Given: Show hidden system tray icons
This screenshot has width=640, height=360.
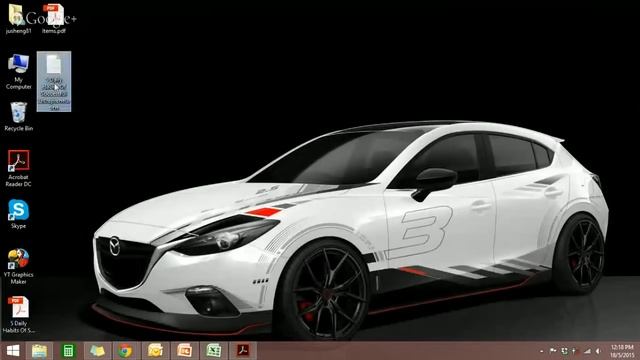Looking at the screenshot, I should pyautogui.click(x=542, y=351).
